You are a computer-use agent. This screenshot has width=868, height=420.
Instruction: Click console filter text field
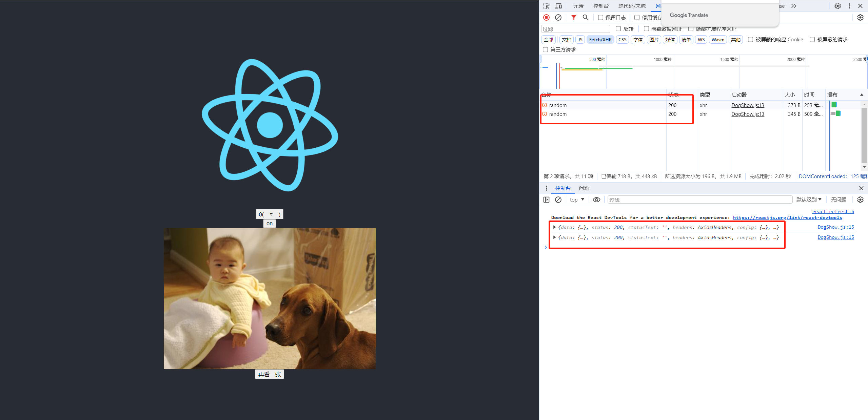[699, 199]
